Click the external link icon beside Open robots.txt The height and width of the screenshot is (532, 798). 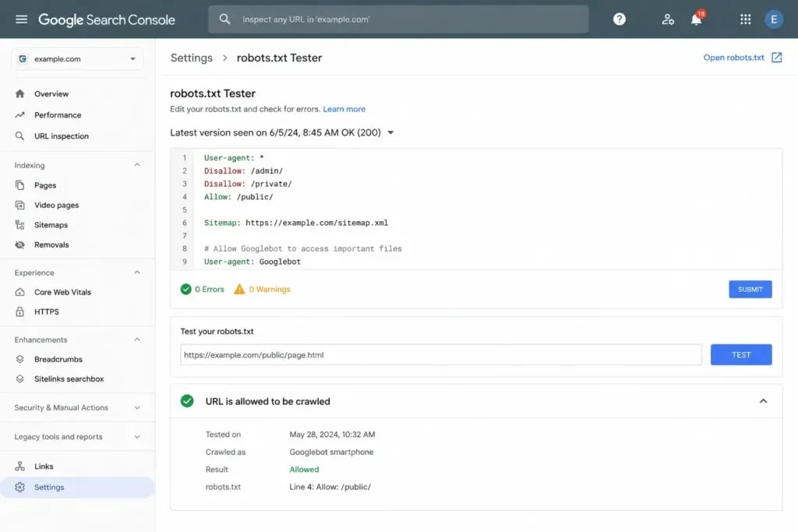pyautogui.click(x=777, y=58)
